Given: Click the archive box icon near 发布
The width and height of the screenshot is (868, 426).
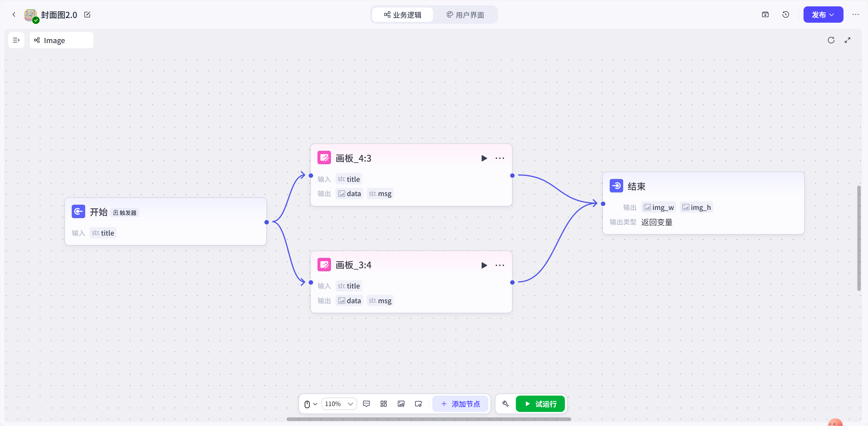Looking at the screenshot, I should pos(765,15).
